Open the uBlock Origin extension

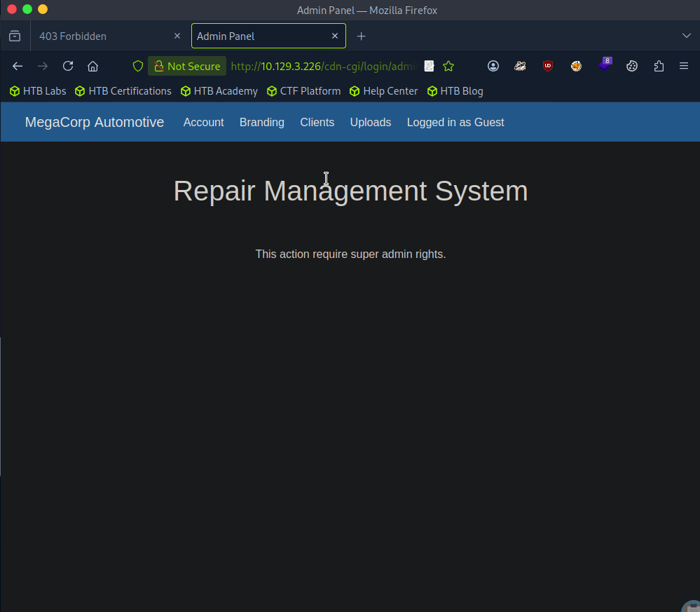tap(548, 66)
